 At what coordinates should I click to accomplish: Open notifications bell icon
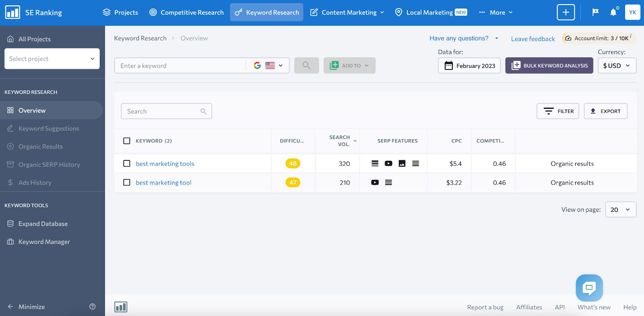coord(613,12)
